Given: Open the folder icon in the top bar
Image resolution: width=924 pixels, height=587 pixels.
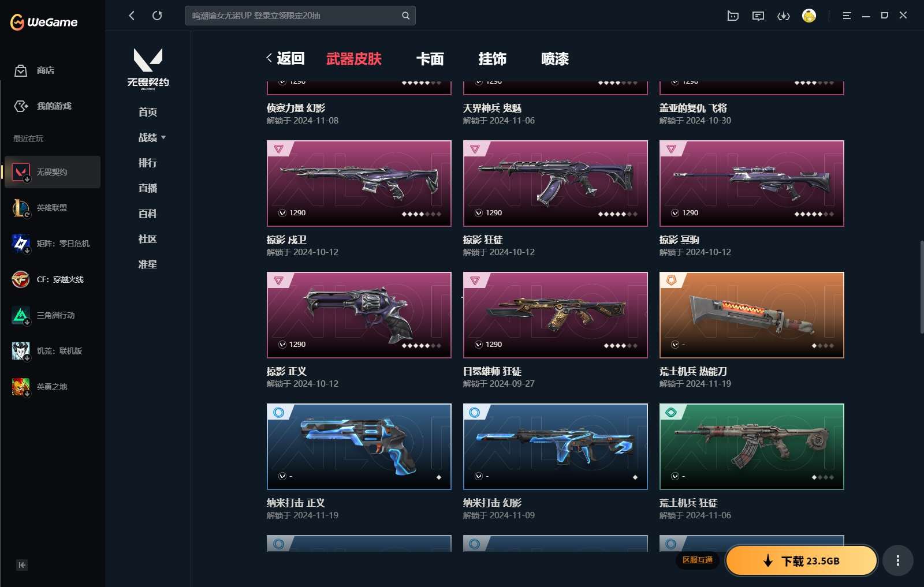Looking at the screenshot, I should click(x=733, y=16).
